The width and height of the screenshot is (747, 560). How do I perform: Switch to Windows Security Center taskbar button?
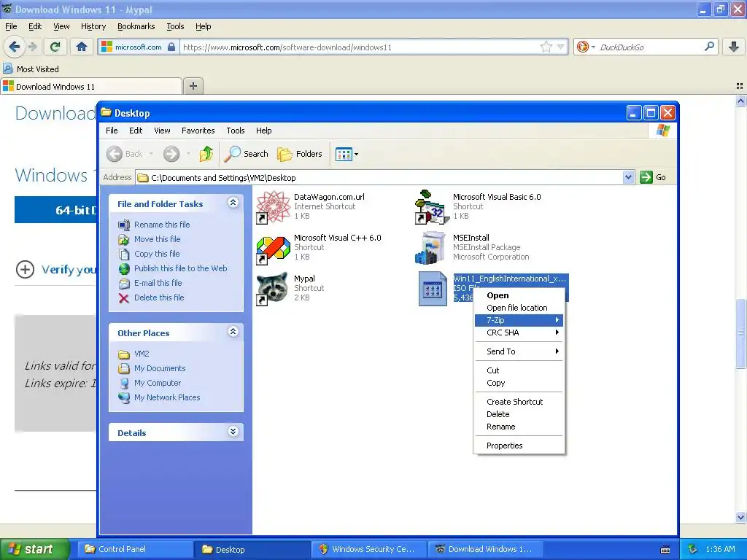click(x=368, y=549)
